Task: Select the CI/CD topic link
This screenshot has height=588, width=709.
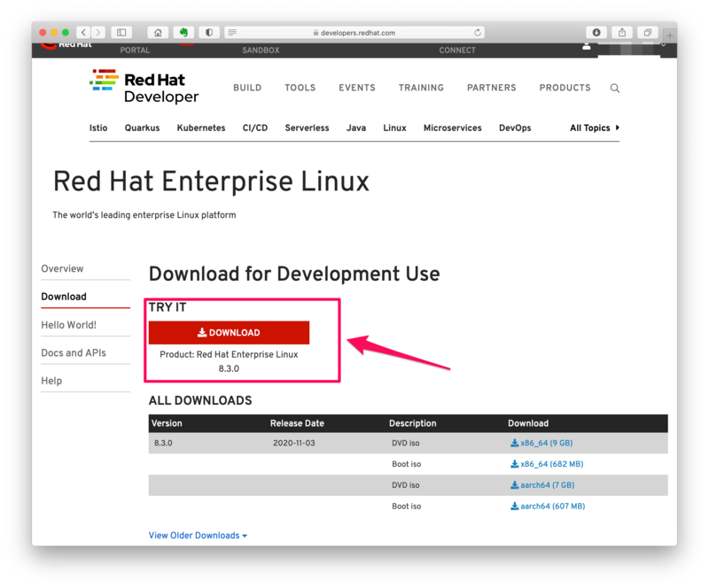Action: point(255,128)
